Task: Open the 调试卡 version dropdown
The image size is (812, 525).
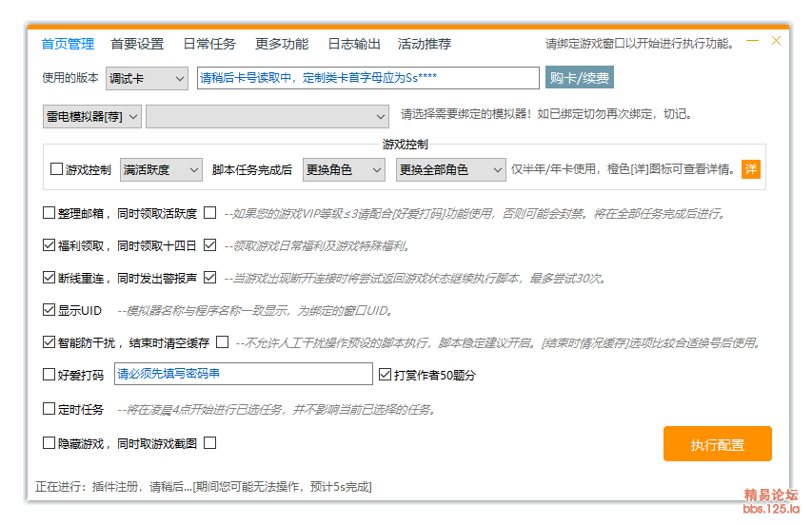Action: coord(147,78)
